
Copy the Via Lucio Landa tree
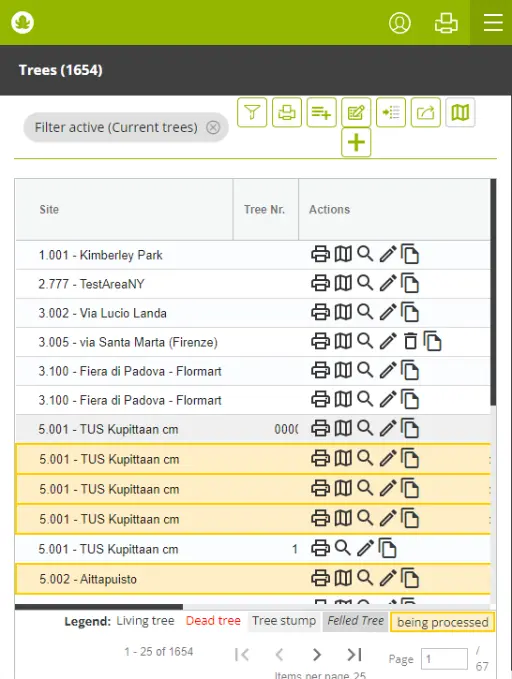tap(410, 312)
